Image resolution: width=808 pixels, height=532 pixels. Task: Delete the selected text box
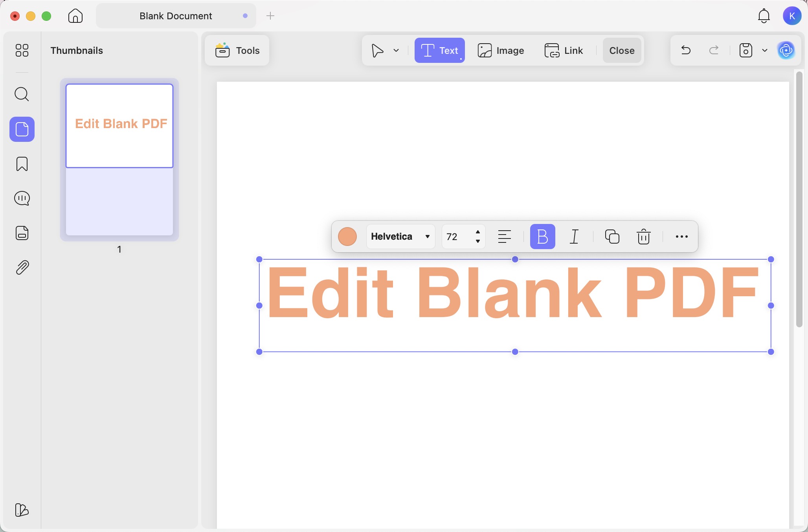pyautogui.click(x=643, y=237)
